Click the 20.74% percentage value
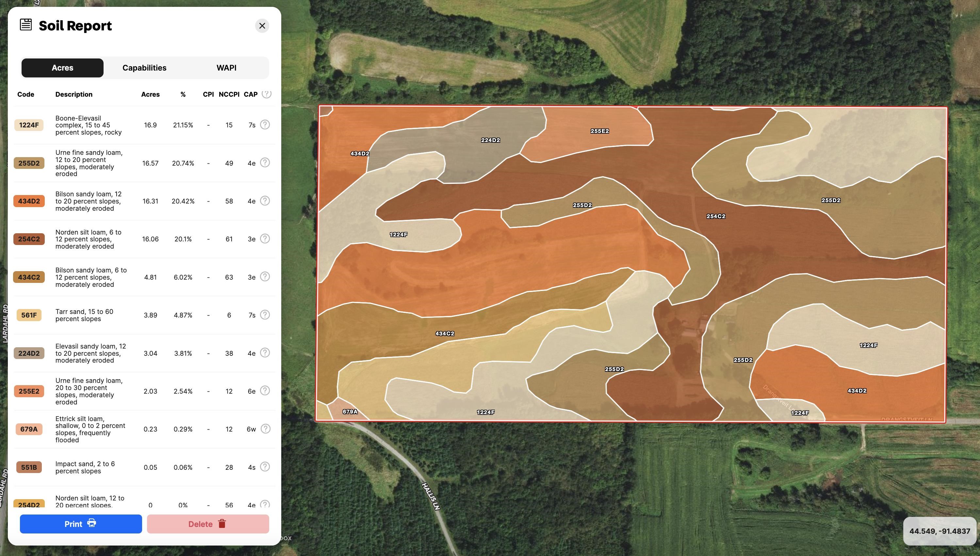Screen dimensions: 980x556 pos(183,163)
